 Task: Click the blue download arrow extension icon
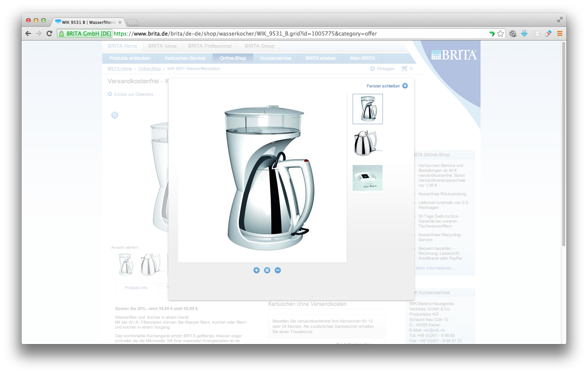524,33
